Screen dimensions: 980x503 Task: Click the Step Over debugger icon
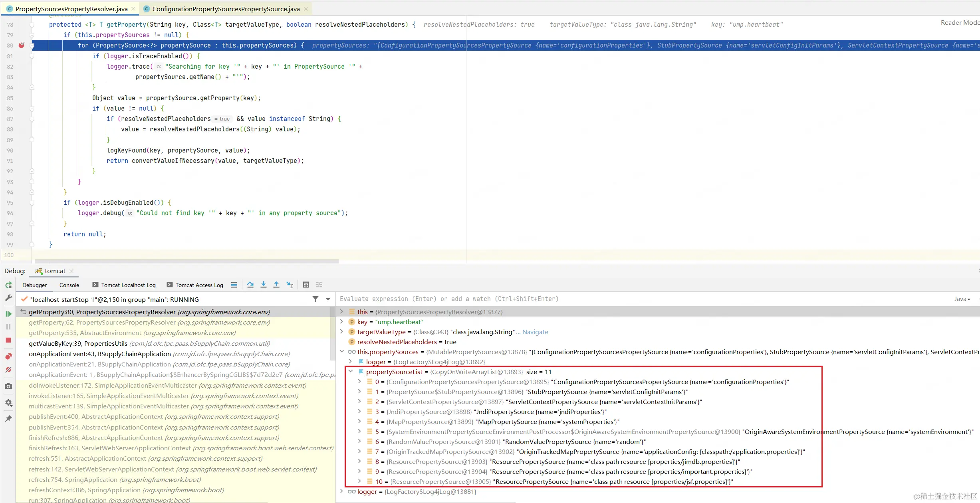click(x=250, y=285)
